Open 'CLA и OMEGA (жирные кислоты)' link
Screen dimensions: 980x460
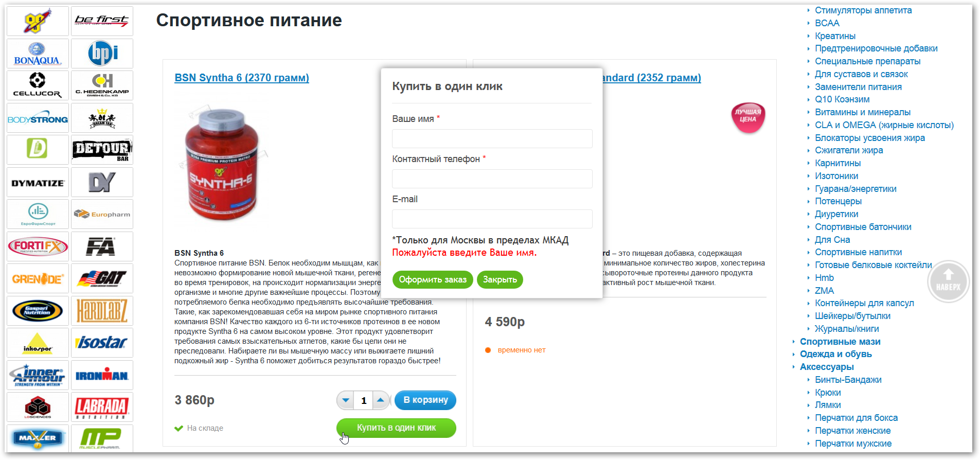tap(884, 125)
